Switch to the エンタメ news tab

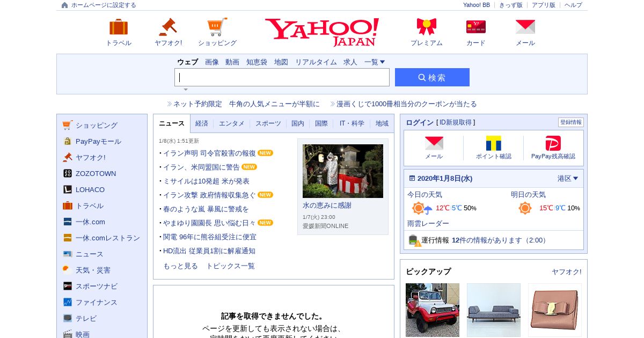[232, 123]
